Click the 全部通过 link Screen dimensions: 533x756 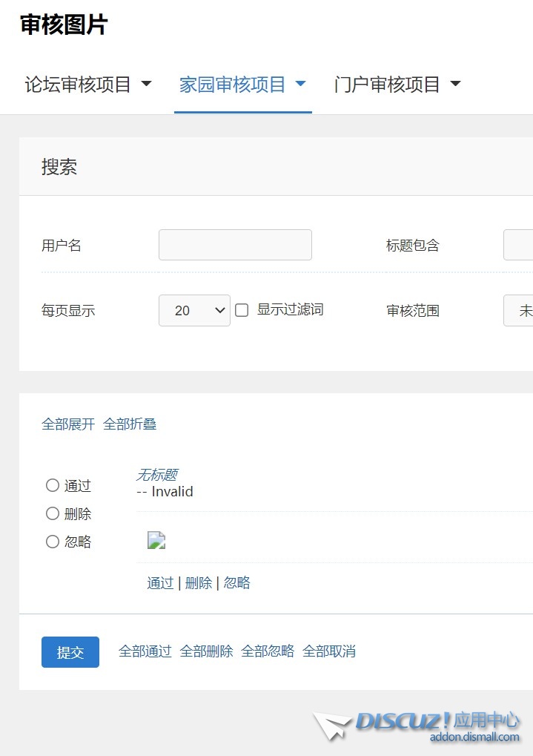tap(145, 651)
